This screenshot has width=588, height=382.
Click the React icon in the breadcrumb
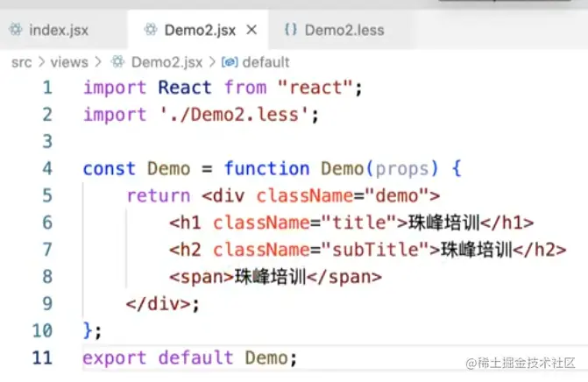pos(117,62)
